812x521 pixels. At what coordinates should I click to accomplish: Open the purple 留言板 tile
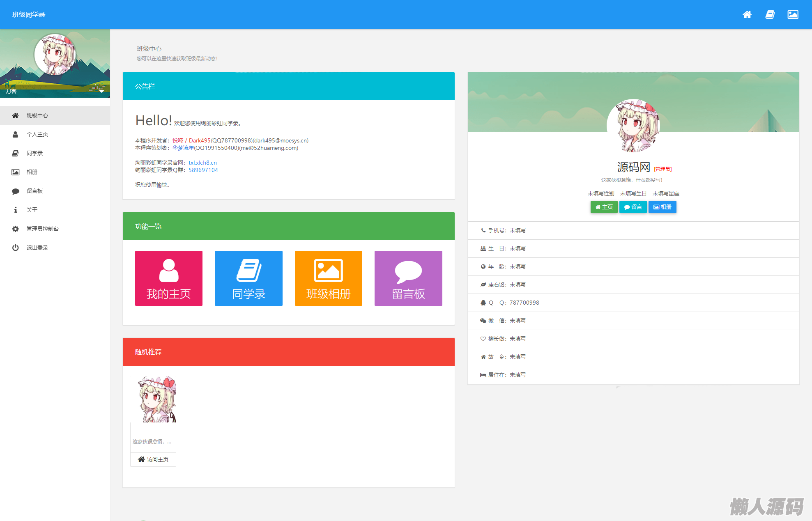(408, 278)
